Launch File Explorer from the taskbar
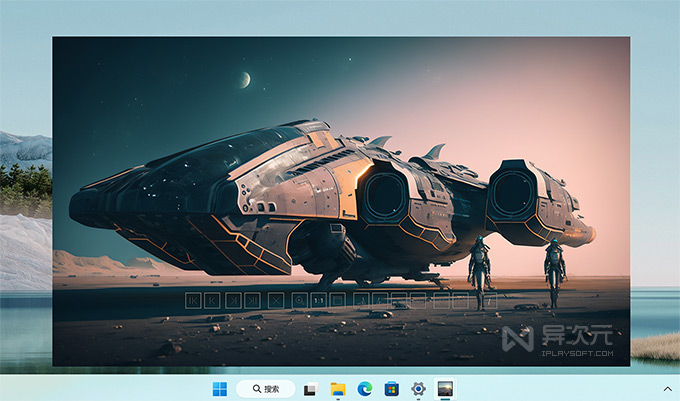Screen dimensions: 680x401 point(338,389)
